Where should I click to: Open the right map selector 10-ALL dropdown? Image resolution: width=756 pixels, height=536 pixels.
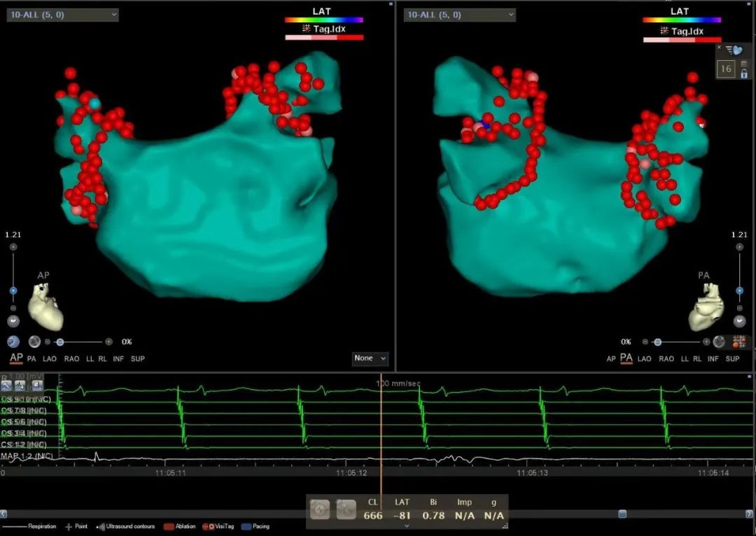(459, 15)
